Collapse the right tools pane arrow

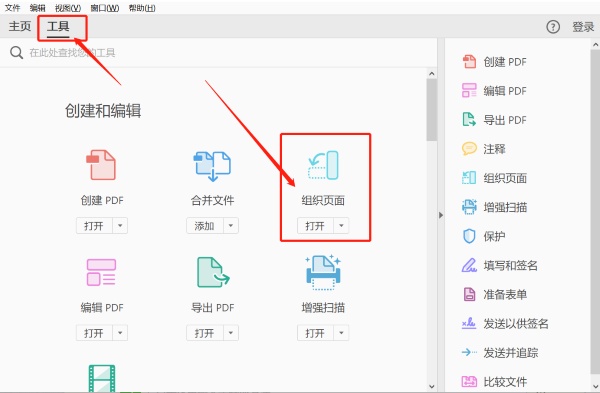click(x=441, y=215)
